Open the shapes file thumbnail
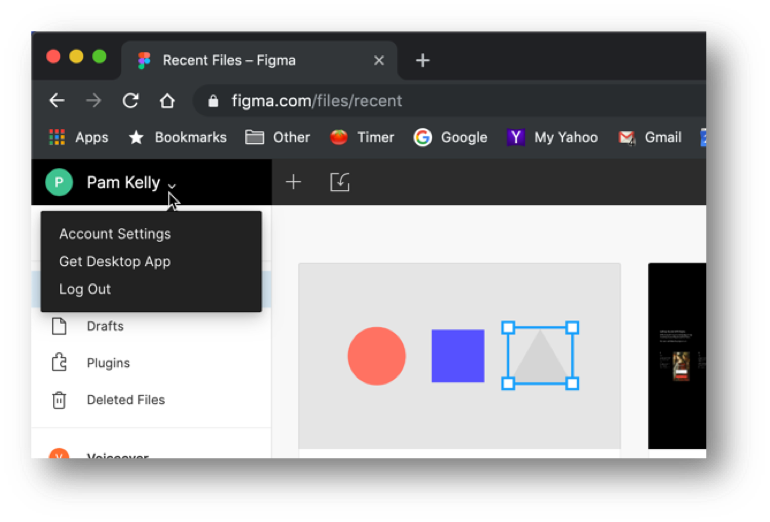The width and height of the screenshot is (770, 522). click(460, 356)
